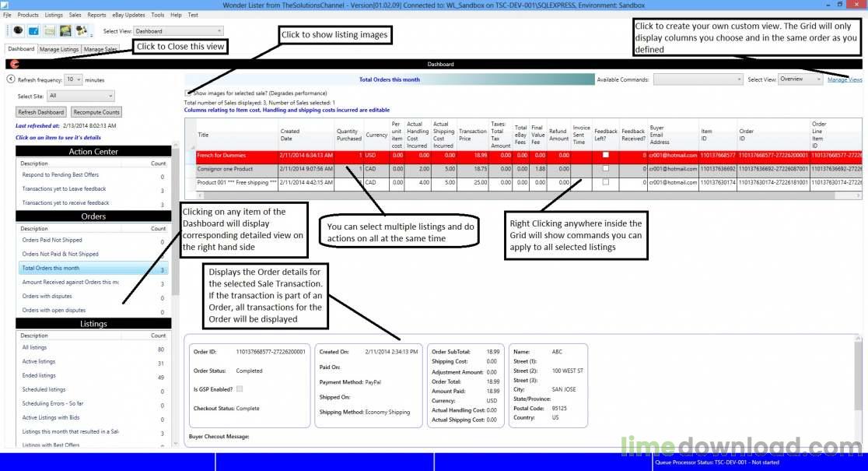Screen dimensions: 868x471
Task: Click the picture listing toolbar icon
Action: coord(65,30)
